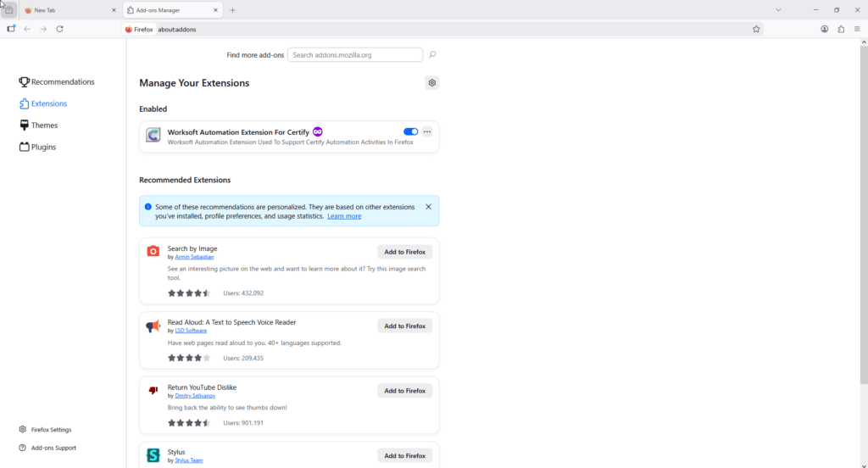
Task: Disable the Worksoft Automation Extension toggle
Action: [x=411, y=131]
